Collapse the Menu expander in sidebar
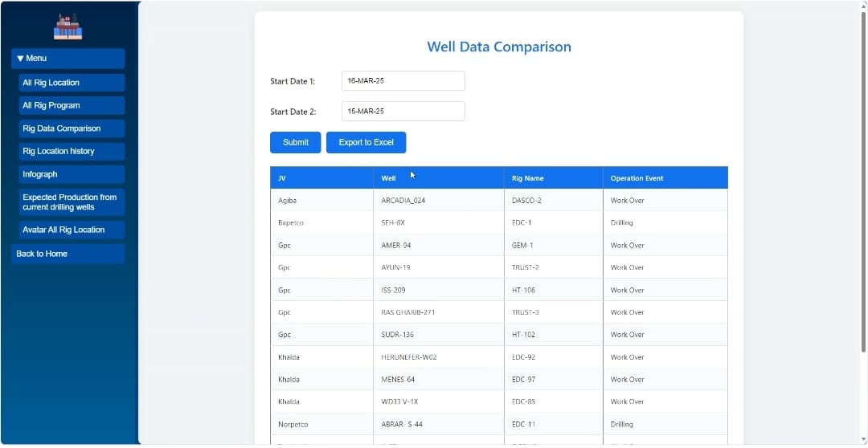 pyautogui.click(x=68, y=59)
